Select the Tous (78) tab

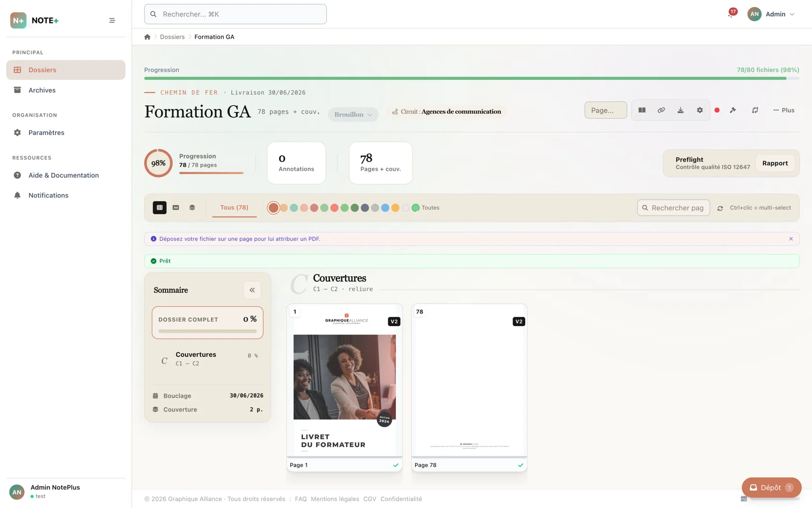pos(234,208)
